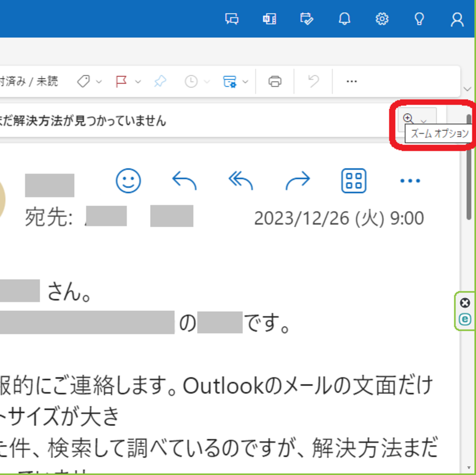Click the scroll-down arrow at bottom
The height and width of the screenshot is (475, 476).
click(469, 468)
